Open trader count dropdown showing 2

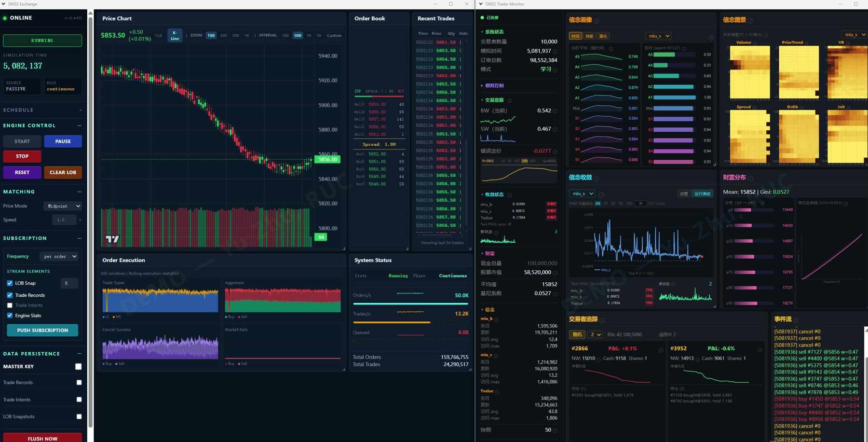(x=596, y=334)
